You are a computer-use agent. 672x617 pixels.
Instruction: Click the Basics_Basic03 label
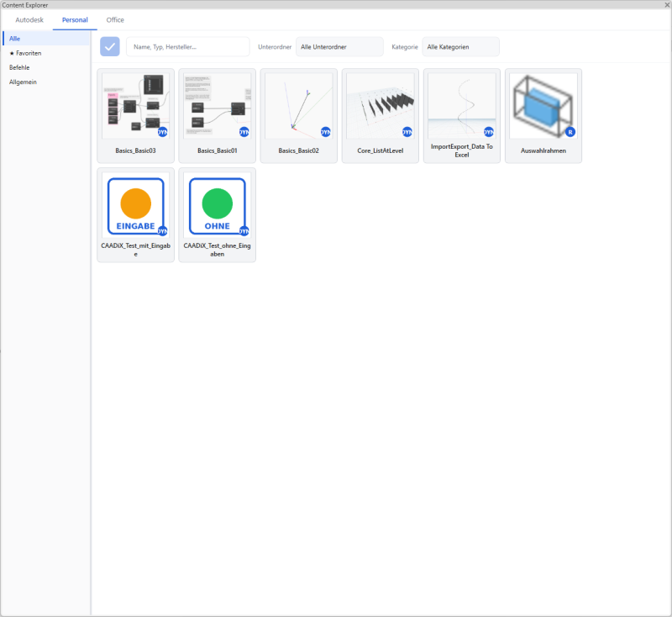click(x=135, y=150)
